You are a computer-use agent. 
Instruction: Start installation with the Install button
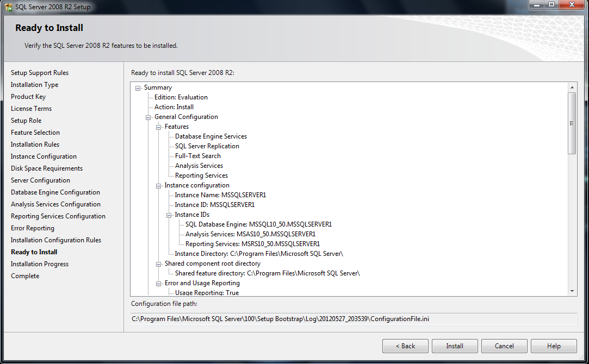[455, 346]
